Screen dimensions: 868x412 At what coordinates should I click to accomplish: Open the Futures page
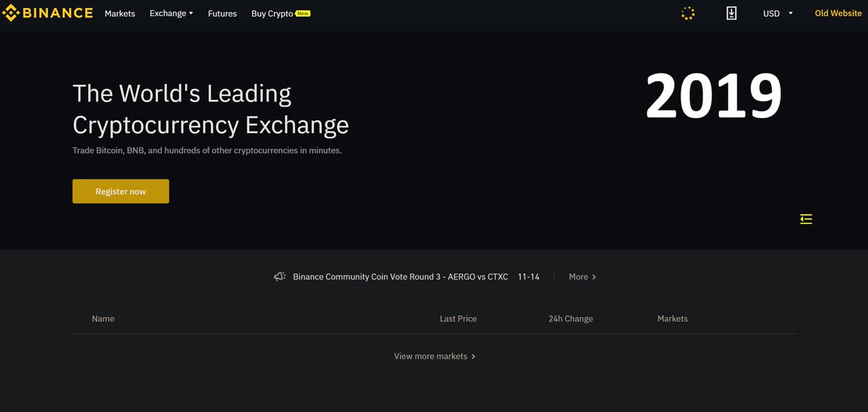click(222, 14)
